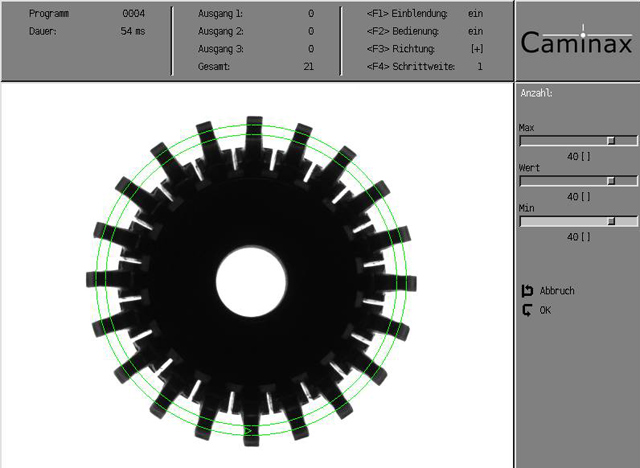Click the Ausgang 1 value
640x468 pixels.
coord(310,15)
